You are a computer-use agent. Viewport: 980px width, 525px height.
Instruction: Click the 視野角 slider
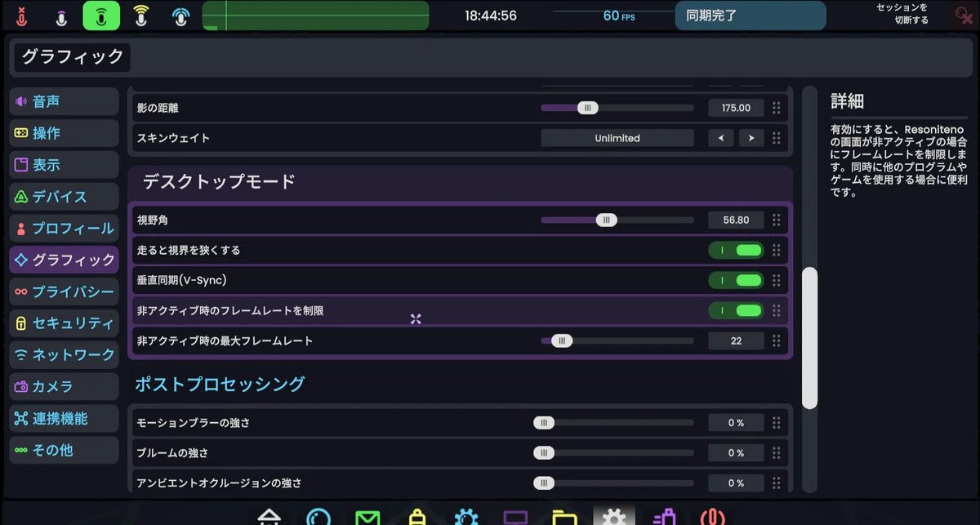tap(617, 220)
